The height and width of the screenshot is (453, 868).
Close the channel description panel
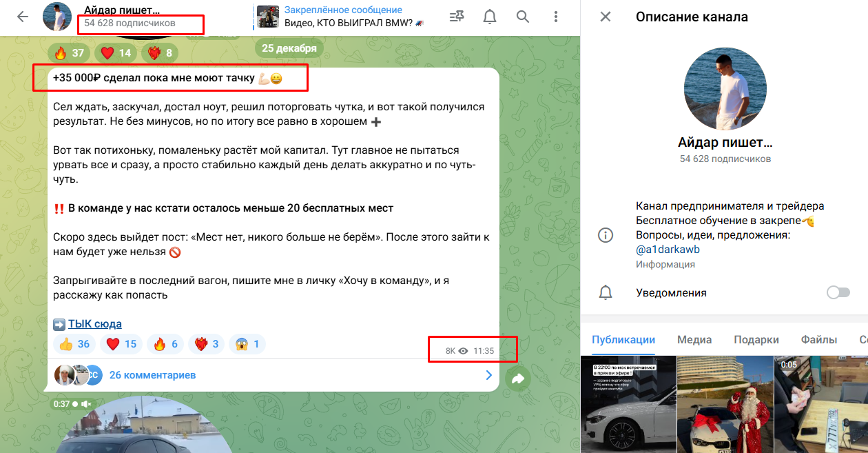coord(605,17)
